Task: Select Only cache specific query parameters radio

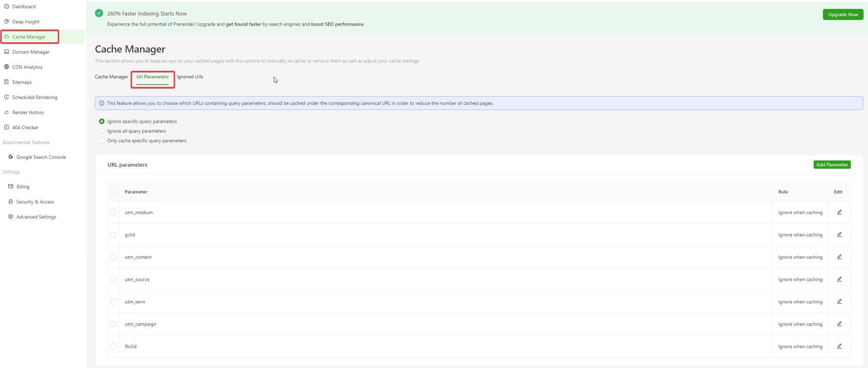Action: pyautogui.click(x=102, y=140)
